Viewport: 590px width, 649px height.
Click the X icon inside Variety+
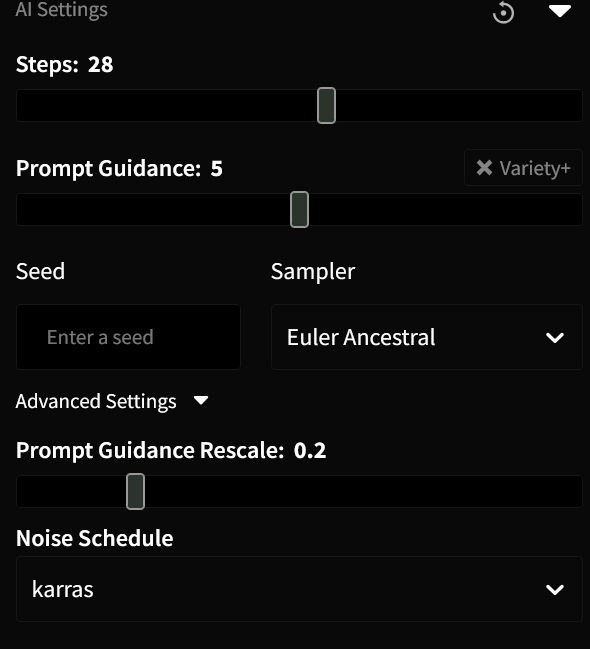click(x=484, y=168)
